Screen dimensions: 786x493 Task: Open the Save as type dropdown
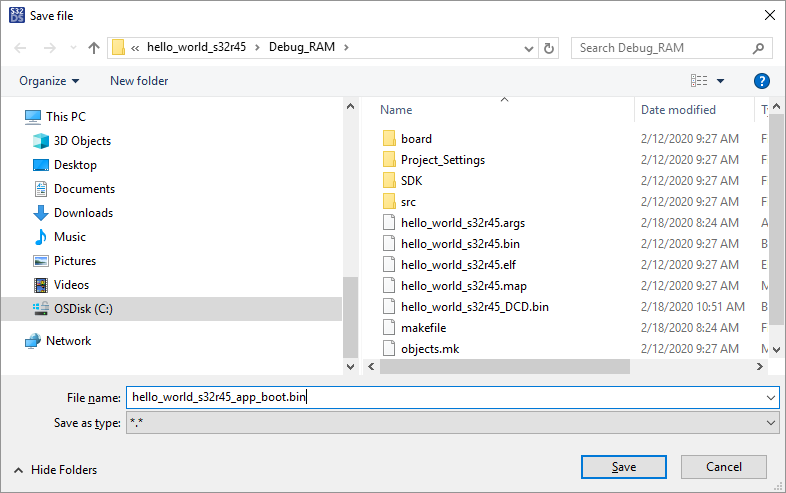(768, 423)
